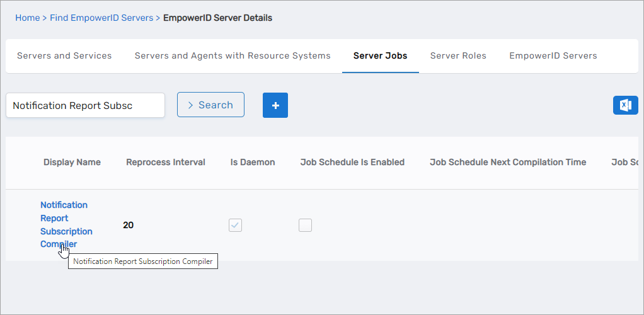Sort by the Display Name column header

[x=72, y=162]
